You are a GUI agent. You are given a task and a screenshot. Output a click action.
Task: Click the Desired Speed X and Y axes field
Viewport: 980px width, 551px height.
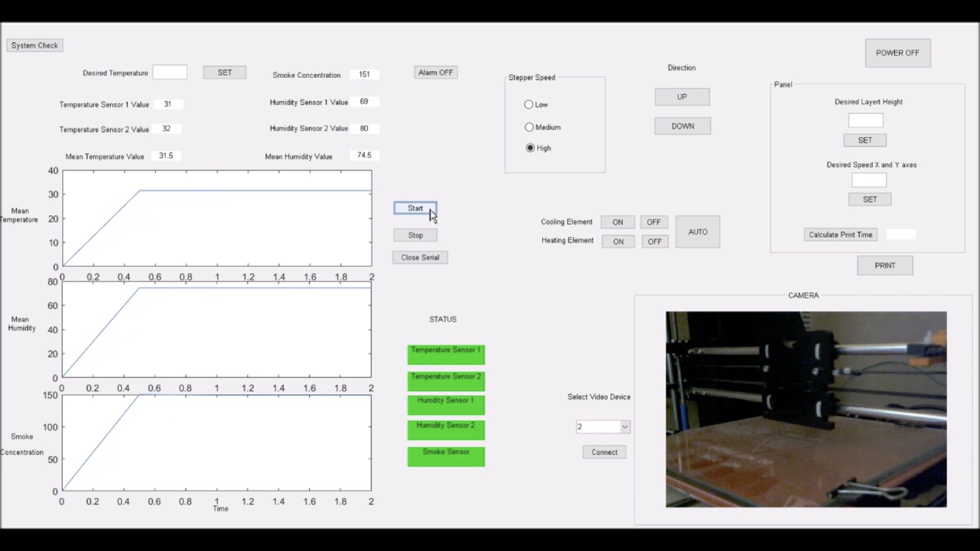[x=869, y=180]
